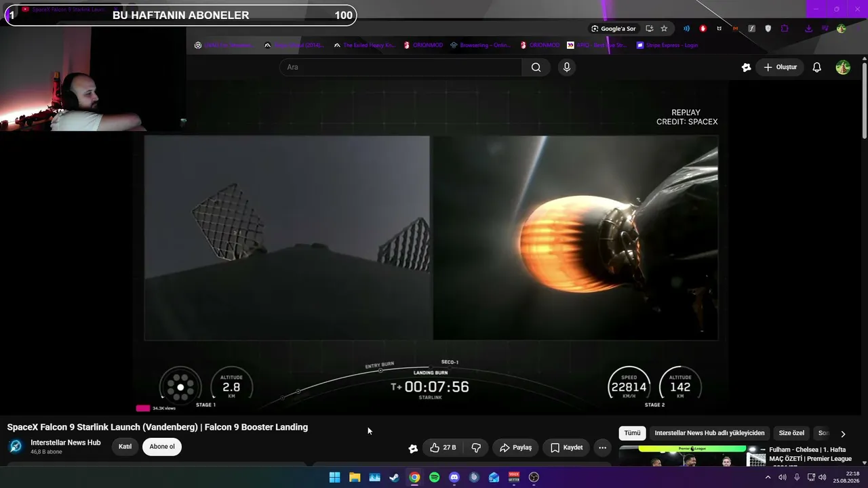Click the Oluştur create button
Viewport: 868px width, 488px height.
click(780, 67)
